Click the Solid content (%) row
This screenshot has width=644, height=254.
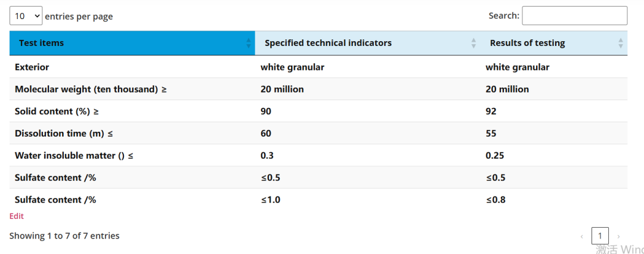318,111
